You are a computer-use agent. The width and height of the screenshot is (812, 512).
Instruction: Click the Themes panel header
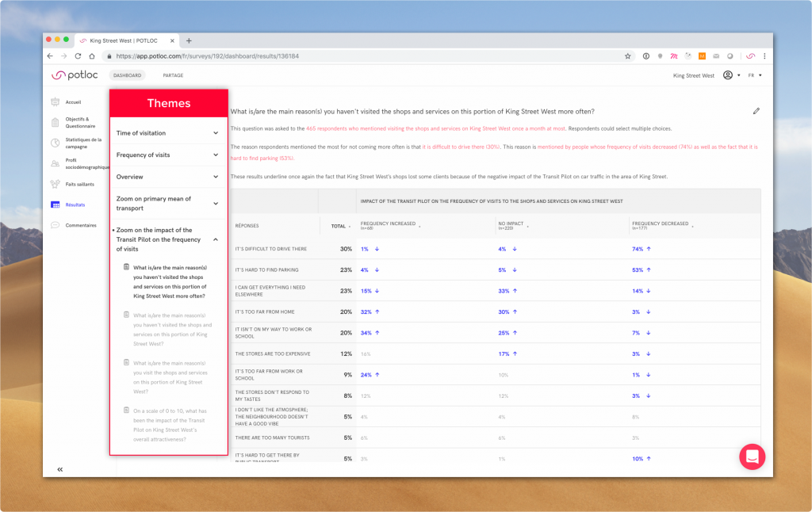[169, 103]
